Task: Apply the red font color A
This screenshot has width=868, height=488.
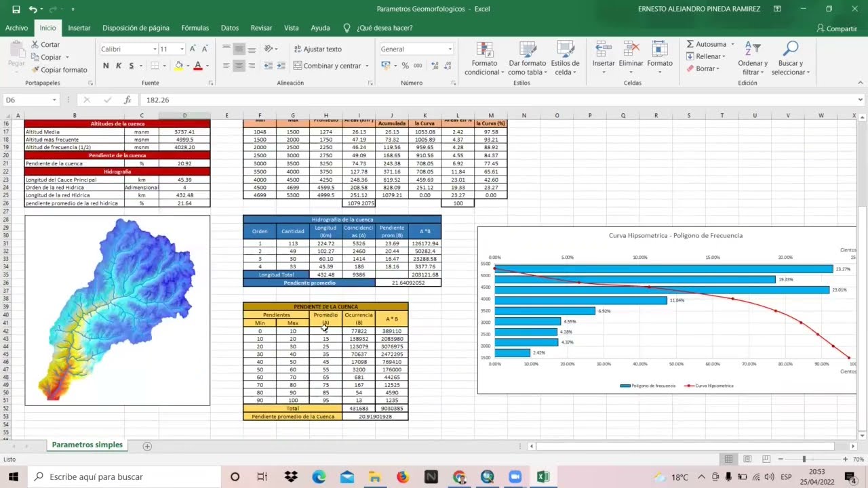Action: point(198,66)
